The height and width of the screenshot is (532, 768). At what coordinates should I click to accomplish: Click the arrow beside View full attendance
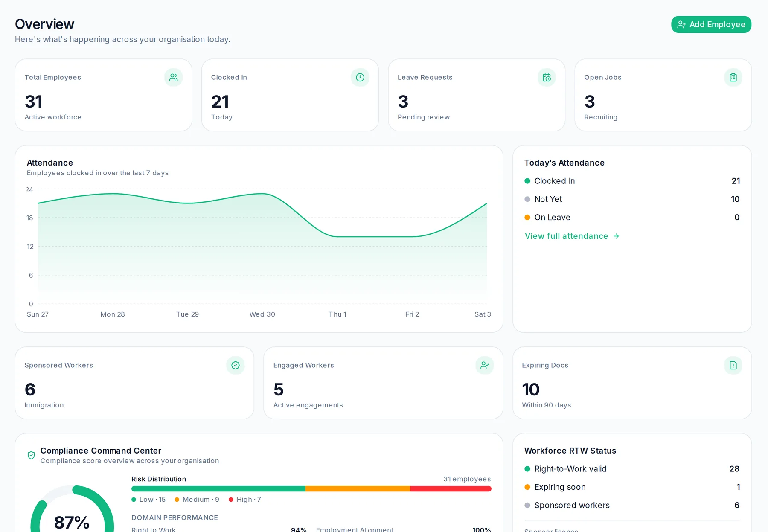click(x=616, y=236)
